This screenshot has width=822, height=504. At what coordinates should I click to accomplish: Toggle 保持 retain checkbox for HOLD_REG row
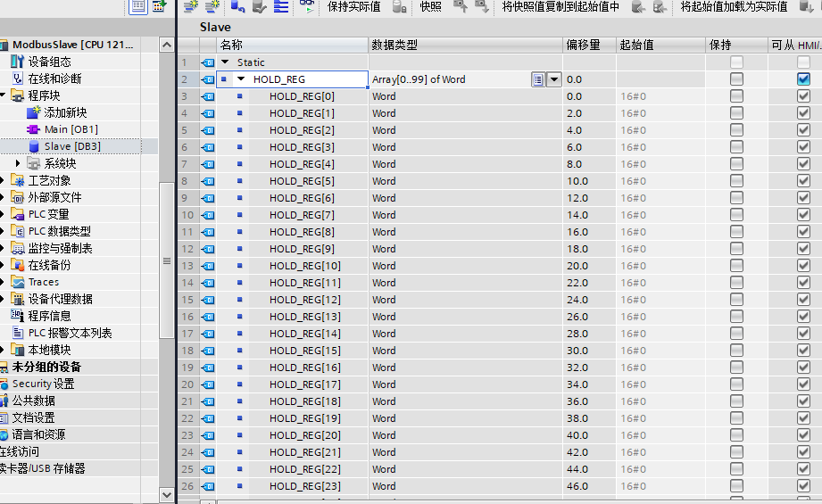735,79
